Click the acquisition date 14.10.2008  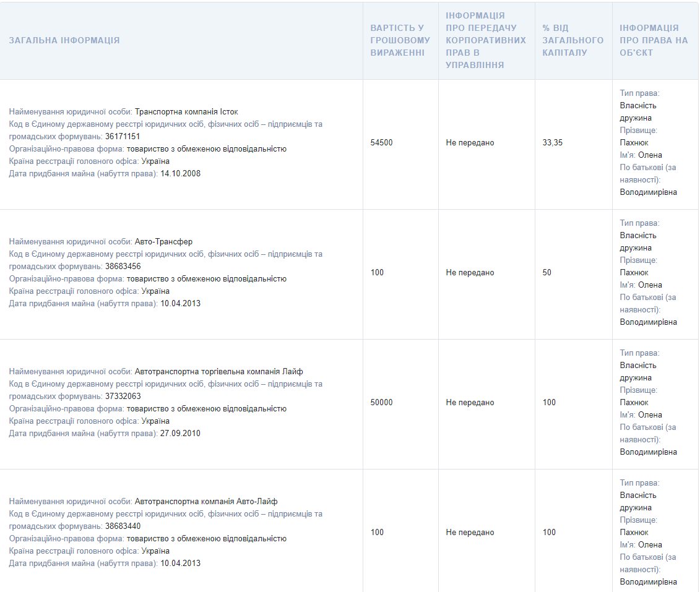coord(180,174)
